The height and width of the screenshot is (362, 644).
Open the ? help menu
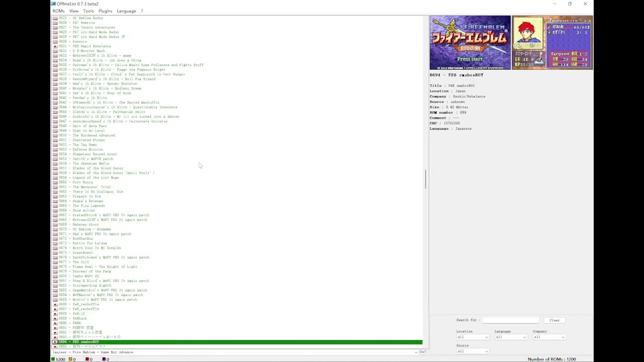[x=141, y=11]
